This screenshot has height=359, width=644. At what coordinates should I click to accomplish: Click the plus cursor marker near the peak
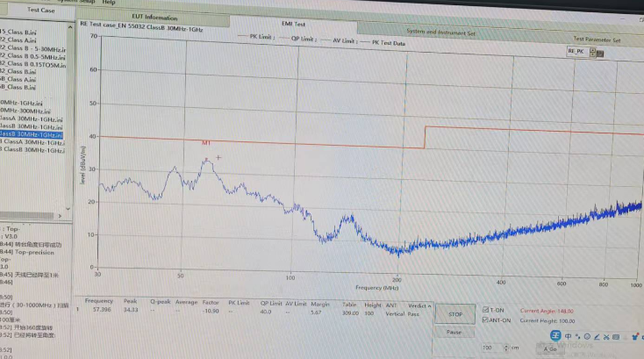[x=218, y=157]
